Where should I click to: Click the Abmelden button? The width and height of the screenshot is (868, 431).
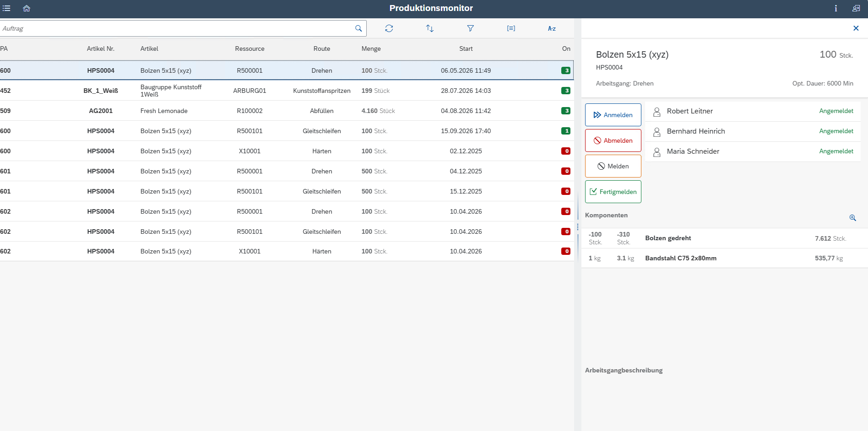(613, 140)
